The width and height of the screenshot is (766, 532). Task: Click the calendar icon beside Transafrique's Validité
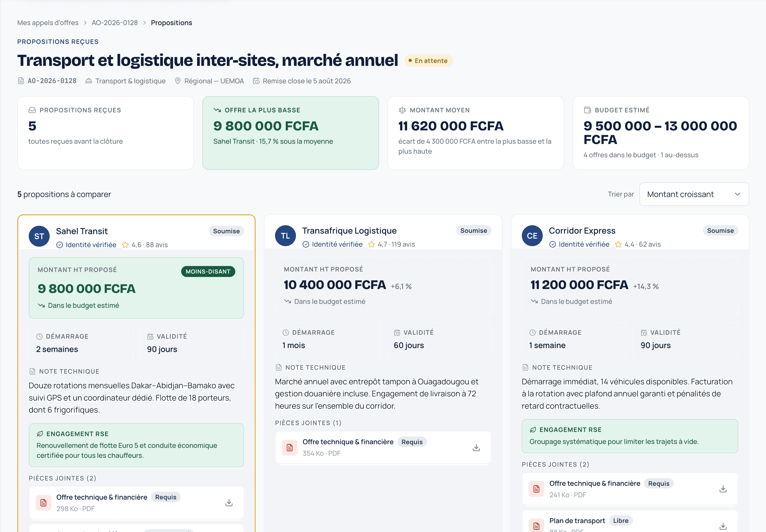click(x=397, y=332)
